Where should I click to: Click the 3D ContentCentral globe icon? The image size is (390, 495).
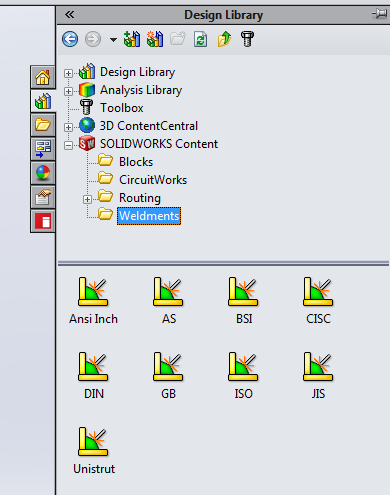(87, 125)
